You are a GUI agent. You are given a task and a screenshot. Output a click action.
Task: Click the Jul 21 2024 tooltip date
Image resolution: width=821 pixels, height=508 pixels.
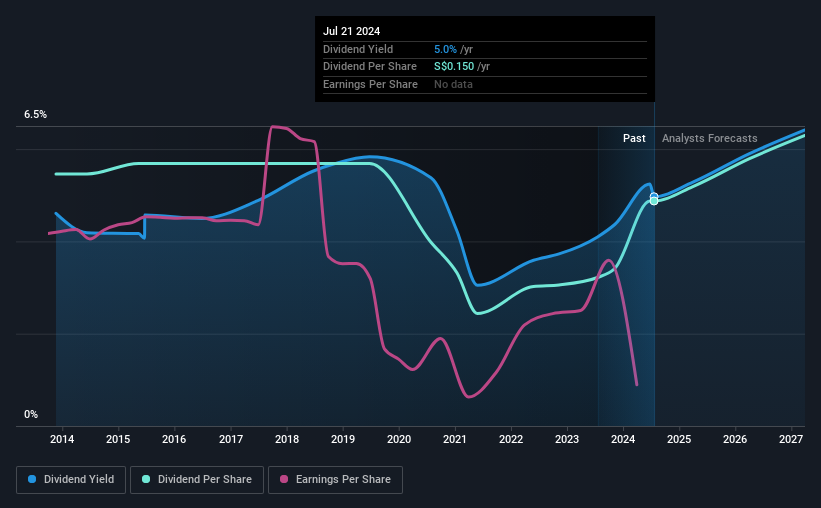[351, 31]
